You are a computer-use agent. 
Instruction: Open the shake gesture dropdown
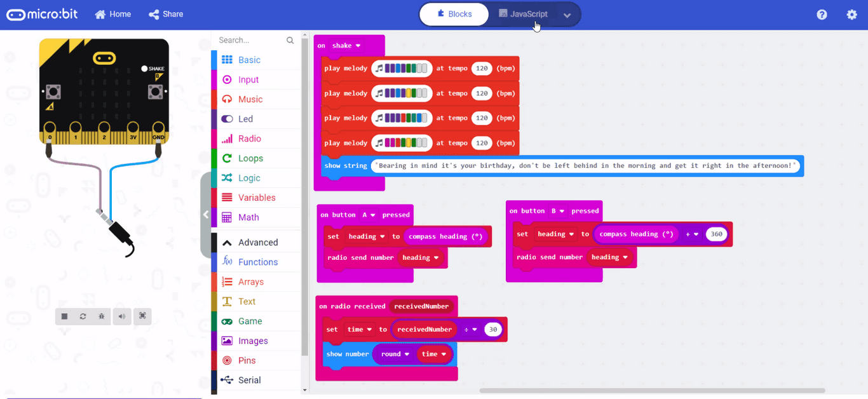click(346, 46)
